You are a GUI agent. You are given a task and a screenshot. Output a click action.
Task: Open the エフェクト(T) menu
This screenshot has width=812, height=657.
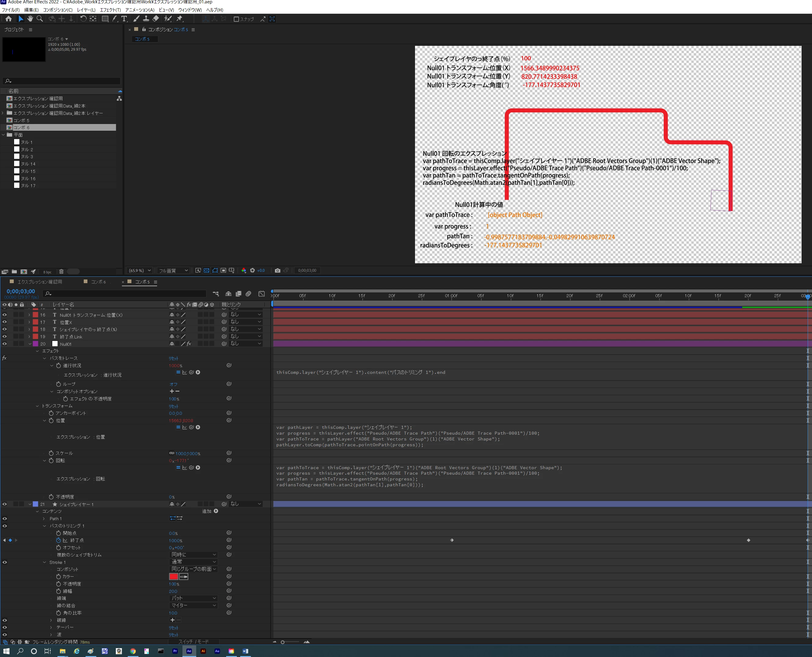pyautogui.click(x=110, y=10)
